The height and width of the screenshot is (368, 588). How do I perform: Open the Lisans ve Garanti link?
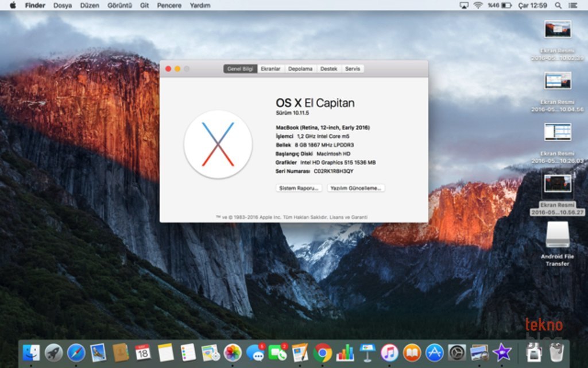click(349, 217)
